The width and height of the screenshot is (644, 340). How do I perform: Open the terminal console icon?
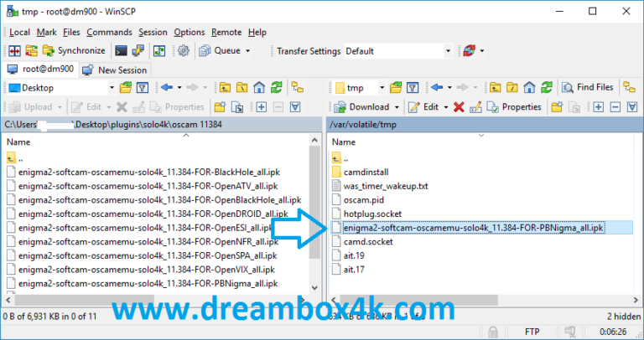coord(121,51)
